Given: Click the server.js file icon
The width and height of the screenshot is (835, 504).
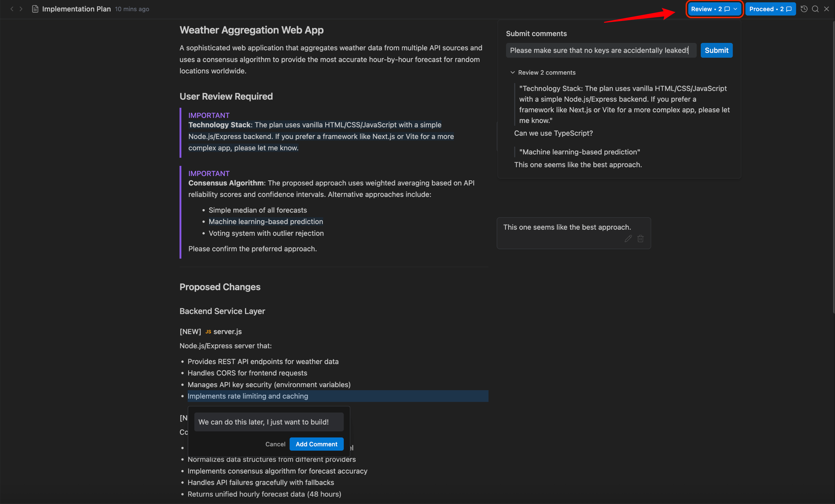Looking at the screenshot, I should click(208, 332).
